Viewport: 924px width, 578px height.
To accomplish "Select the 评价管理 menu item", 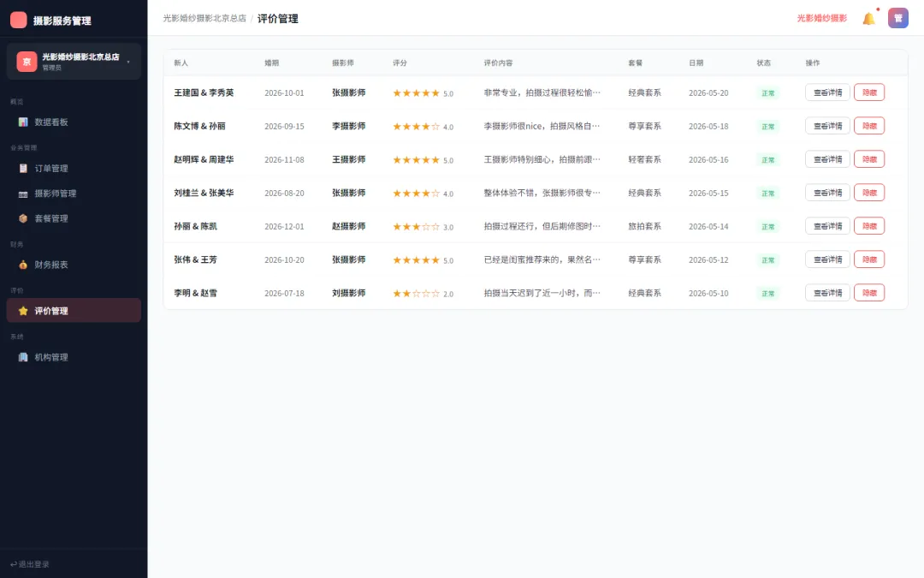I will [74, 311].
